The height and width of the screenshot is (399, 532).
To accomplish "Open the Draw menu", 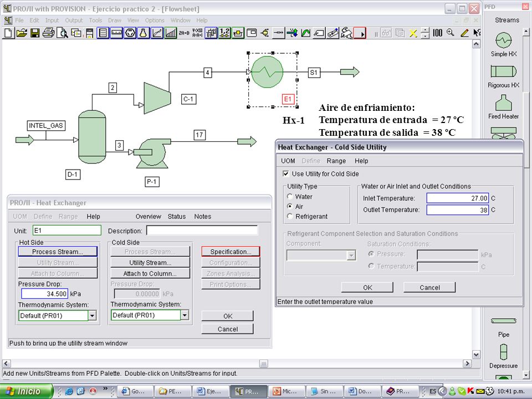I will click(115, 21).
